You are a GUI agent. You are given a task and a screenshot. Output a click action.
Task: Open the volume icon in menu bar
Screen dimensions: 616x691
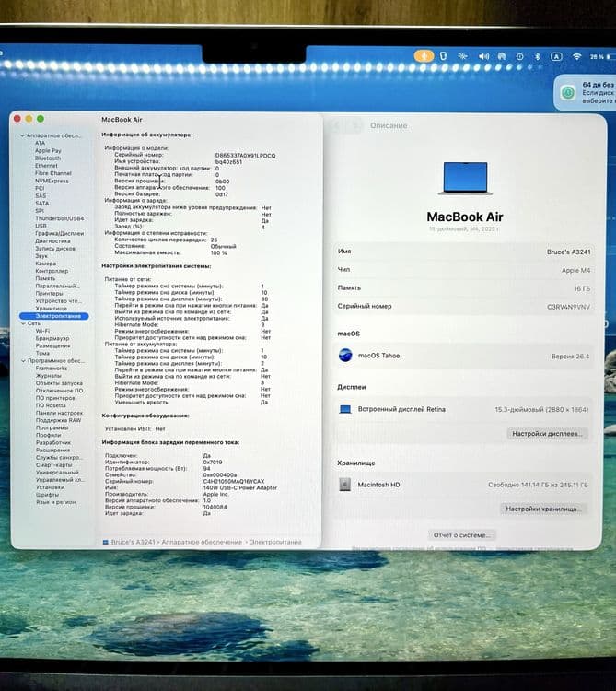(483, 56)
